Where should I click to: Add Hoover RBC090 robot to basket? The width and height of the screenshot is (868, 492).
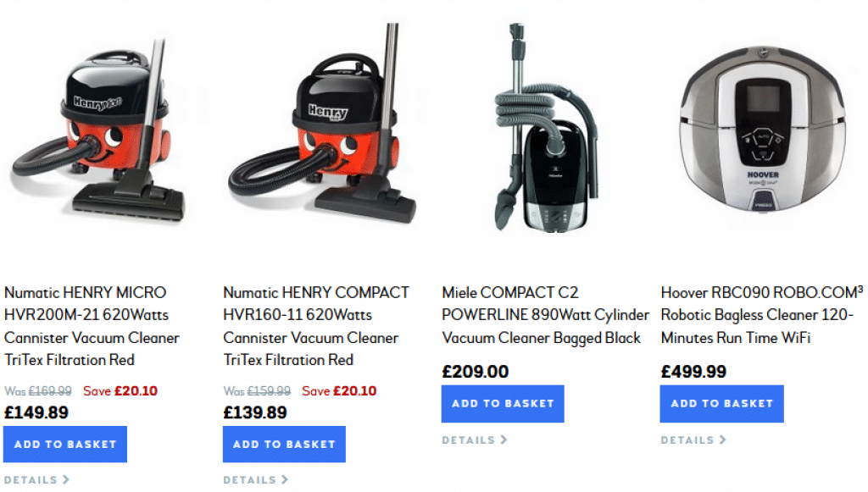pos(721,404)
